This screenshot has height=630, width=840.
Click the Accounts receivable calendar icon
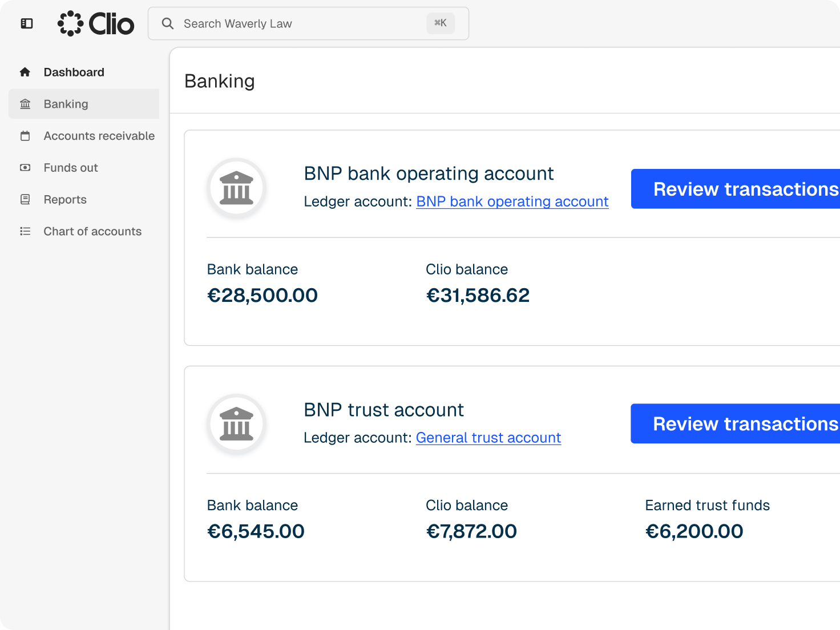[25, 136]
